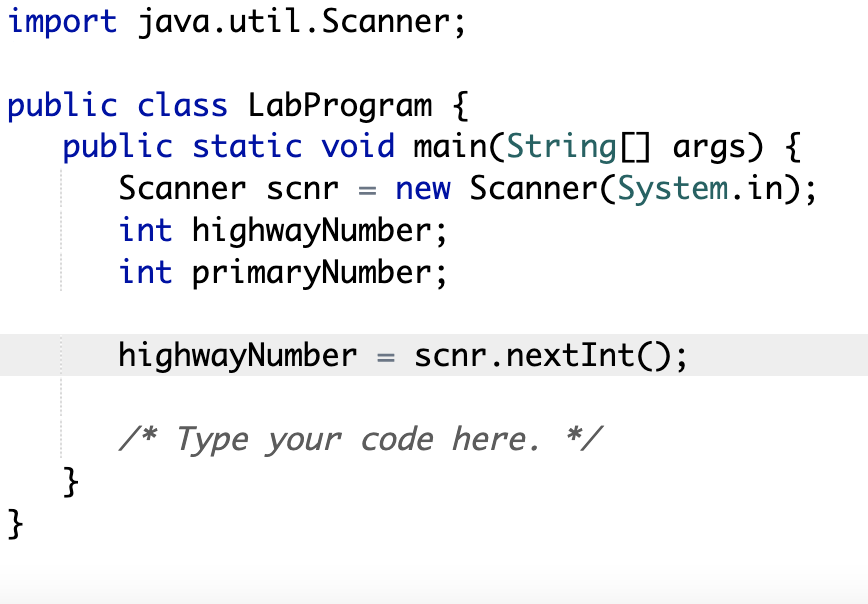Screen dimensions: 868x604
Task: Click the new keyword on Scanner line
Action: [422, 188]
